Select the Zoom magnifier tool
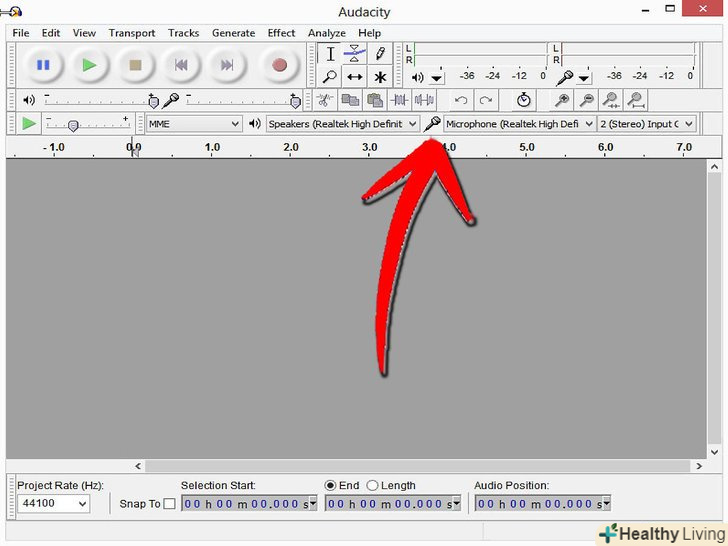 point(330,77)
